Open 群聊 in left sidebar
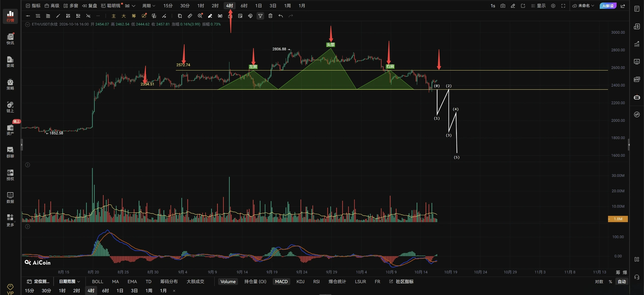Image resolution: width=644 pixels, height=295 pixels. pos(10,152)
